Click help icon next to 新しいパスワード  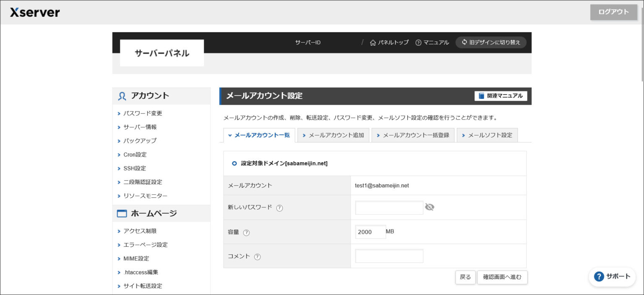(x=280, y=208)
